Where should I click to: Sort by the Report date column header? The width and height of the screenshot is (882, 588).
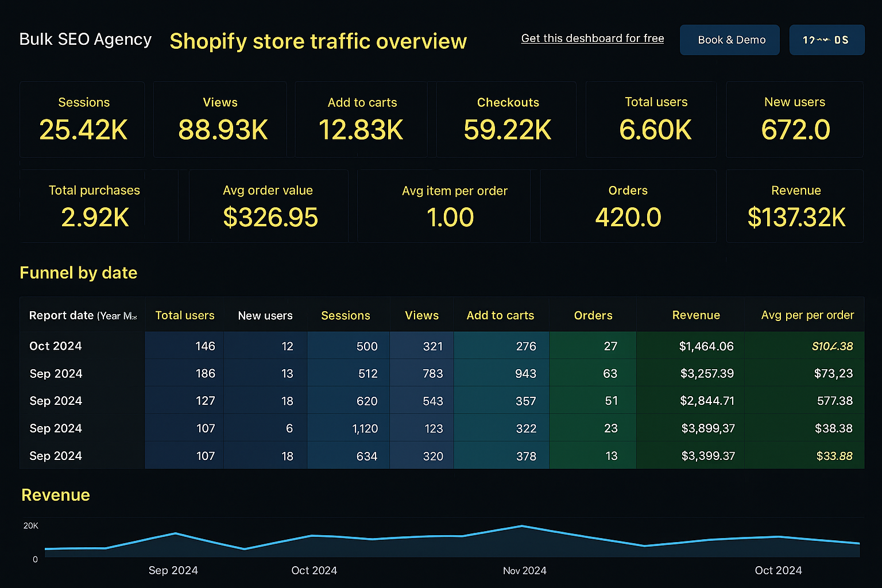[x=83, y=315]
